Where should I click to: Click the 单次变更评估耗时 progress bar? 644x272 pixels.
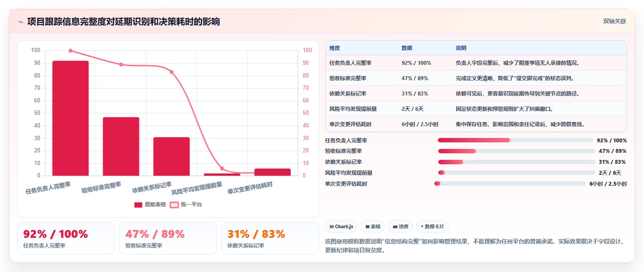pyautogui.click(x=510, y=184)
